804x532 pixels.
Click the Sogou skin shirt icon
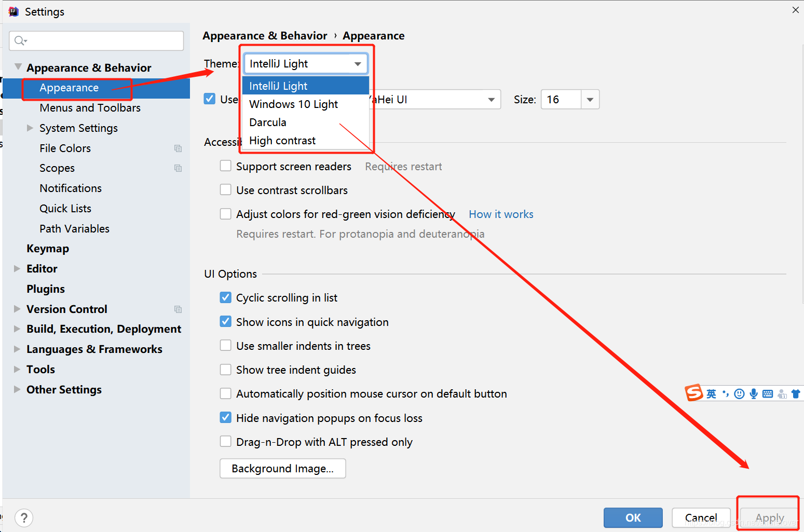[796, 394]
